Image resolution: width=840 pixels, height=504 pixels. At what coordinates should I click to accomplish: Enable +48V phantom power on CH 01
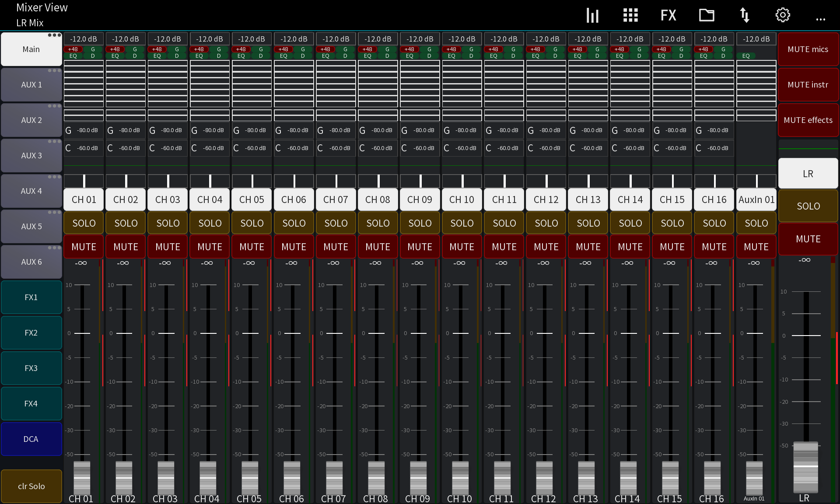[x=73, y=49]
